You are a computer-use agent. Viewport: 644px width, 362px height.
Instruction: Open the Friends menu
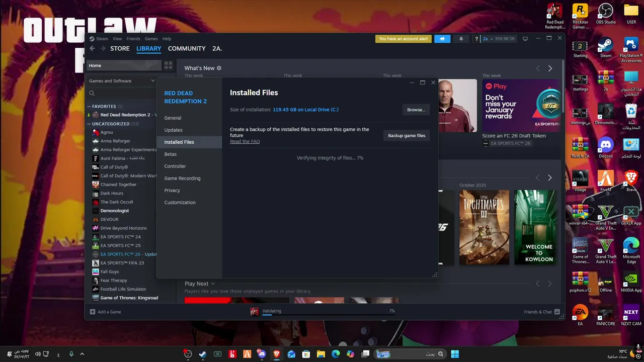(133, 39)
